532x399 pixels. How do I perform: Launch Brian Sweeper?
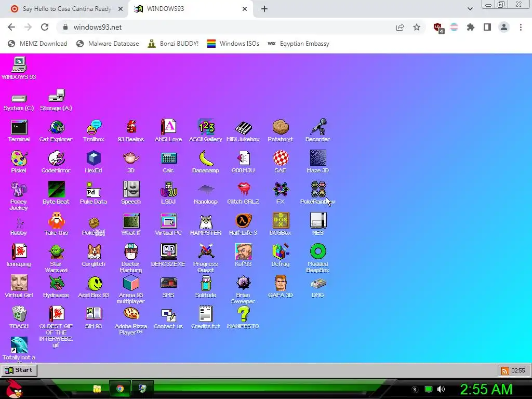[x=243, y=289]
